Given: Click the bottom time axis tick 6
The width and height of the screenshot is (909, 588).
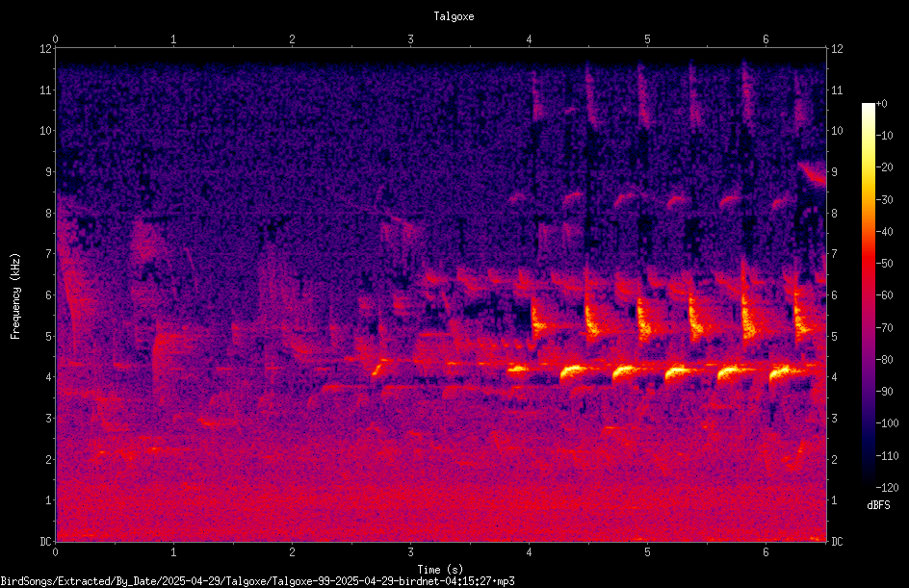Looking at the screenshot, I should pos(766,552).
